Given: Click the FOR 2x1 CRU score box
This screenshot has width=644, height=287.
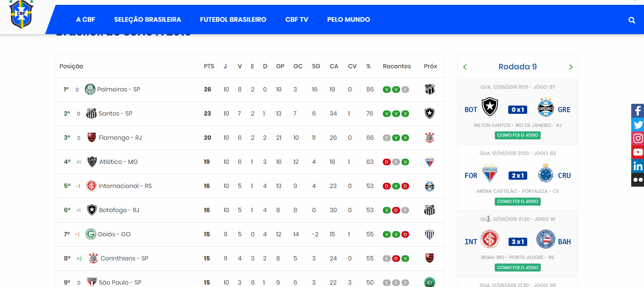Looking at the screenshot, I should (518, 176).
